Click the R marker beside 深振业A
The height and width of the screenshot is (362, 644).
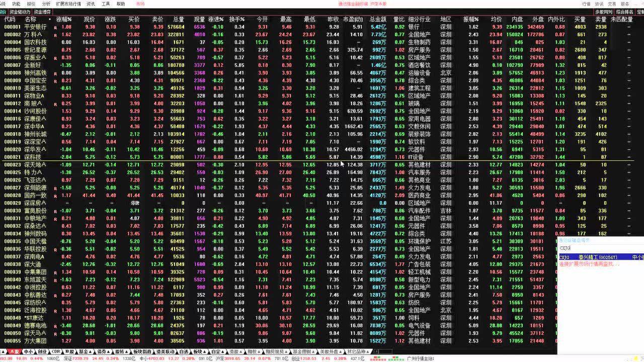[x=55, y=58]
